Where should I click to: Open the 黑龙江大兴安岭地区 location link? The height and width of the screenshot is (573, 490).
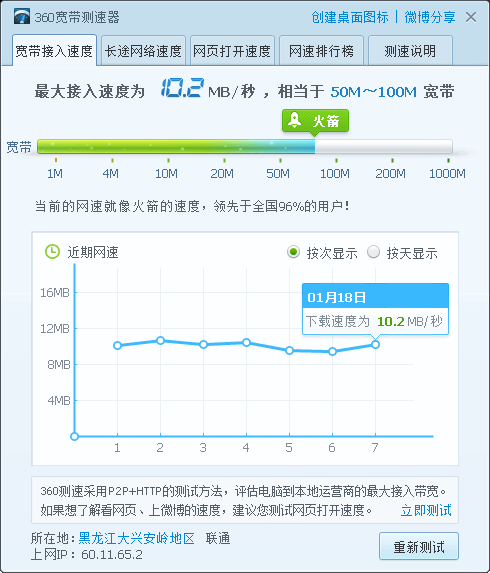pyautogui.click(x=136, y=538)
